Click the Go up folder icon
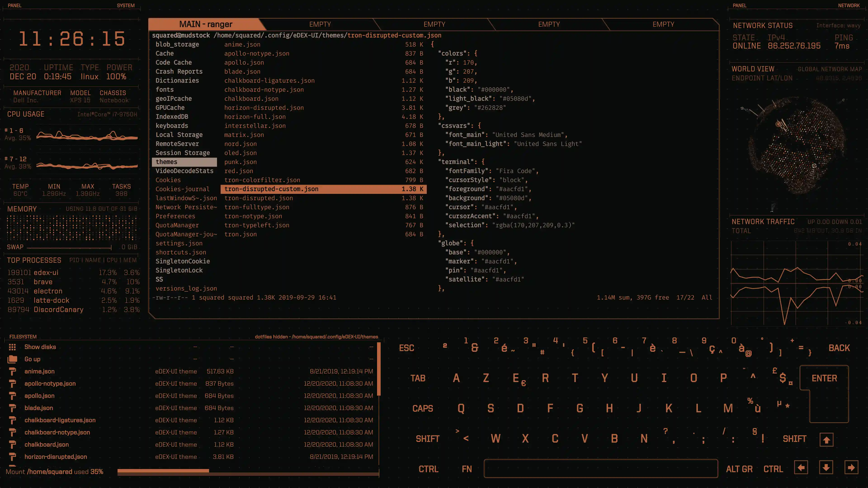The image size is (868, 488). point(12,359)
